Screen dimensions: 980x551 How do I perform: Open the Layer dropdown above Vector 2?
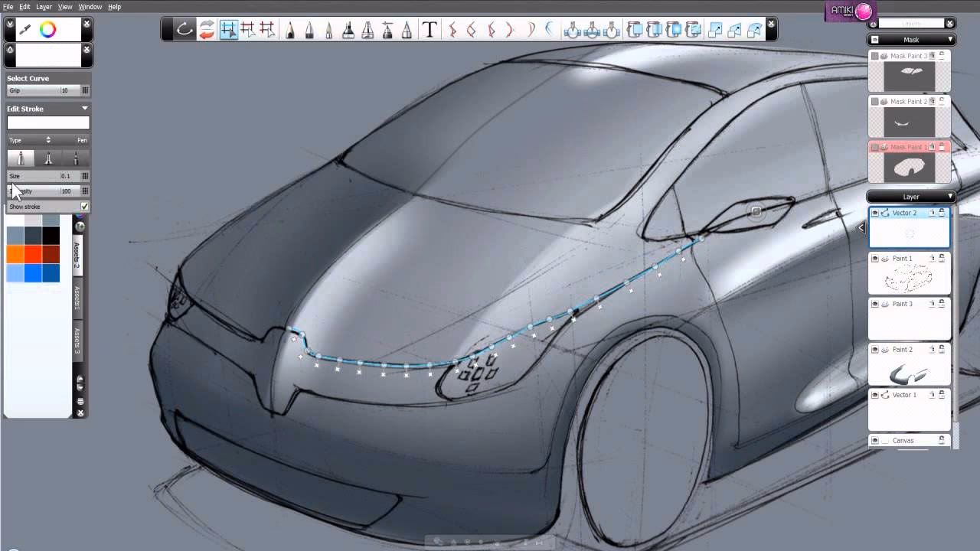[x=911, y=197]
